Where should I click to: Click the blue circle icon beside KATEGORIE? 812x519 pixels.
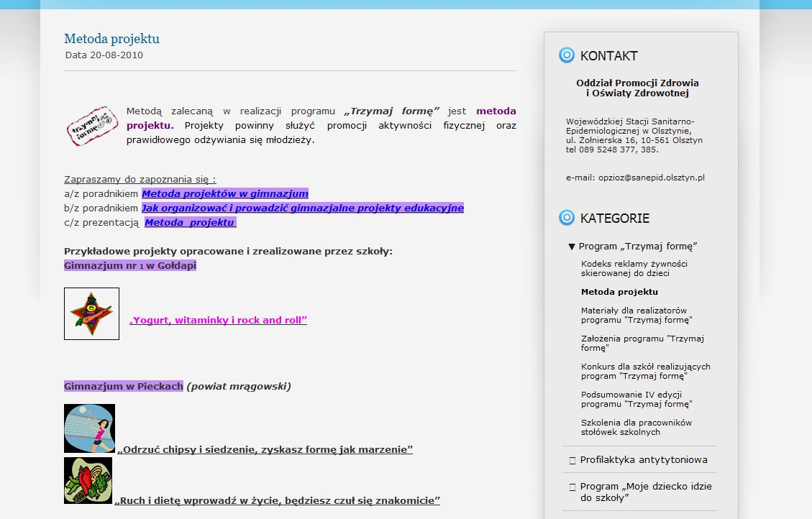pos(567,217)
